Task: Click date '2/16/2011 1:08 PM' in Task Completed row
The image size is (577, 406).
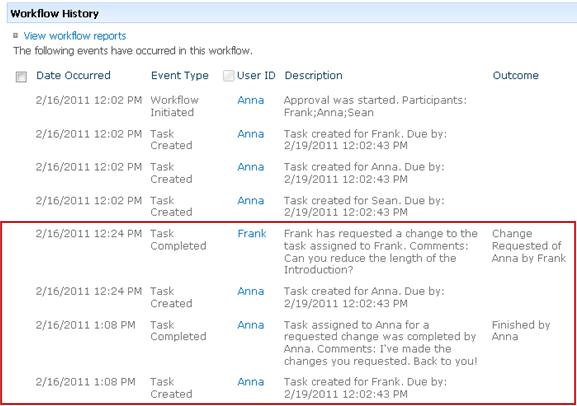Action: tap(85, 325)
